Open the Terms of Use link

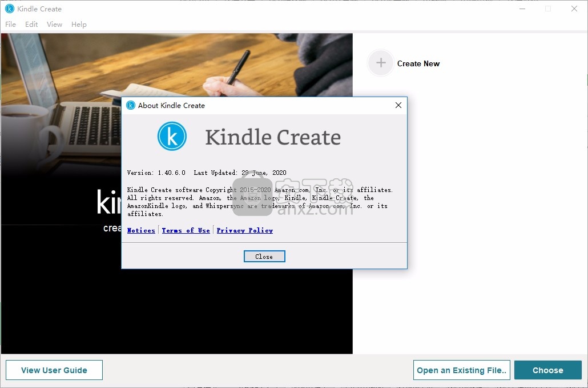(186, 230)
